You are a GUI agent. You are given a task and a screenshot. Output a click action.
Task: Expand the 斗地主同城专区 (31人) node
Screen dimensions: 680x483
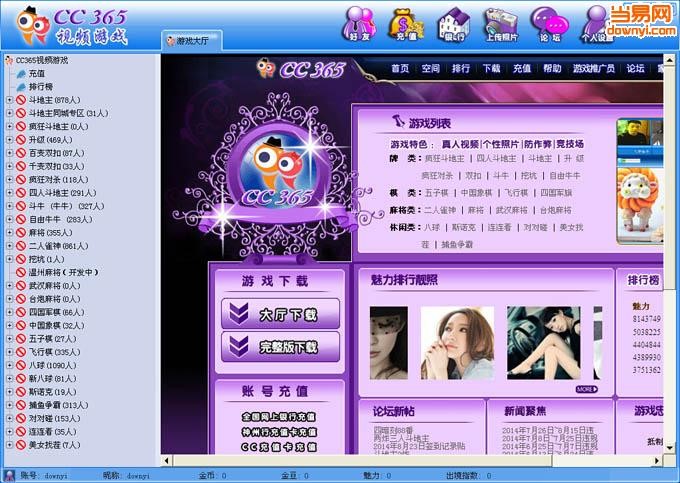pos(9,113)
